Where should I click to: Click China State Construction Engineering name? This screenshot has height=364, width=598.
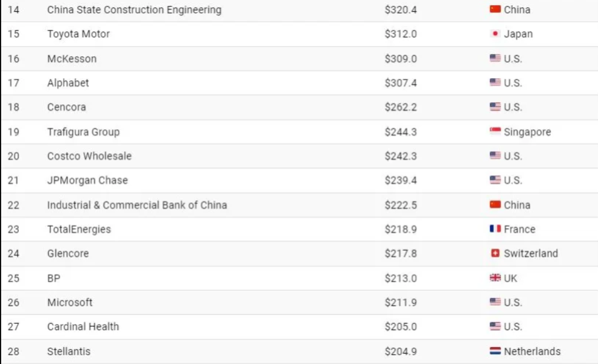pyautogui.click(x=134, y=9)
